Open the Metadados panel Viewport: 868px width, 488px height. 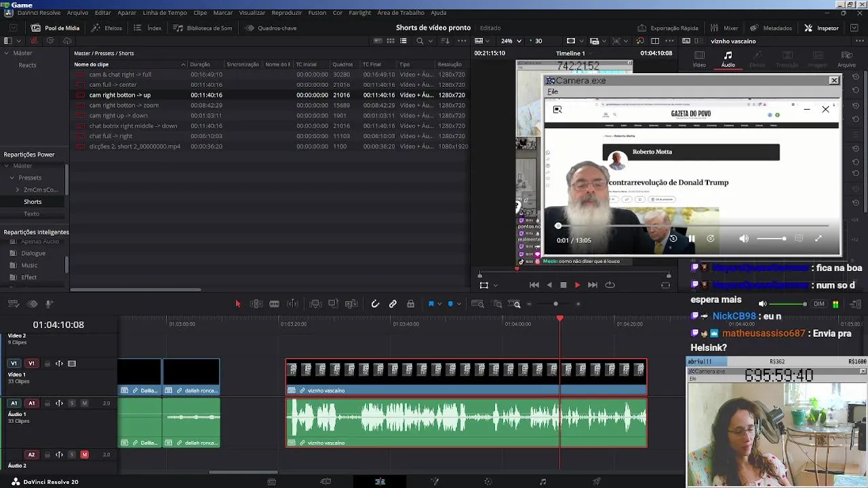pyautogui.click(x=771, y=28)
